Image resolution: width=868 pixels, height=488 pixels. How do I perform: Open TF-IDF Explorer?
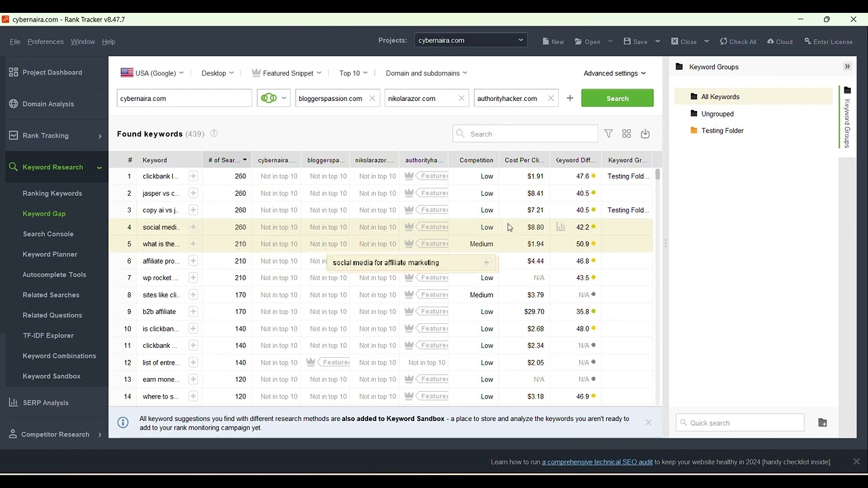[x=48, y=335]
